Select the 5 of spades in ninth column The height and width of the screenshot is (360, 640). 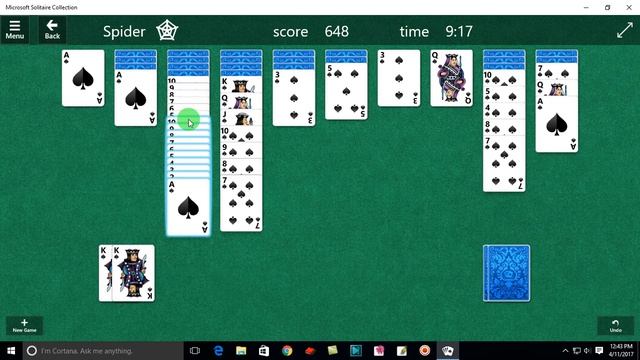pos(504,95)
